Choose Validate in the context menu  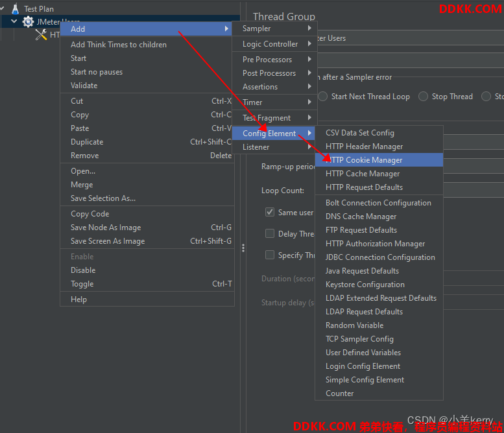[x=146, y=86]
